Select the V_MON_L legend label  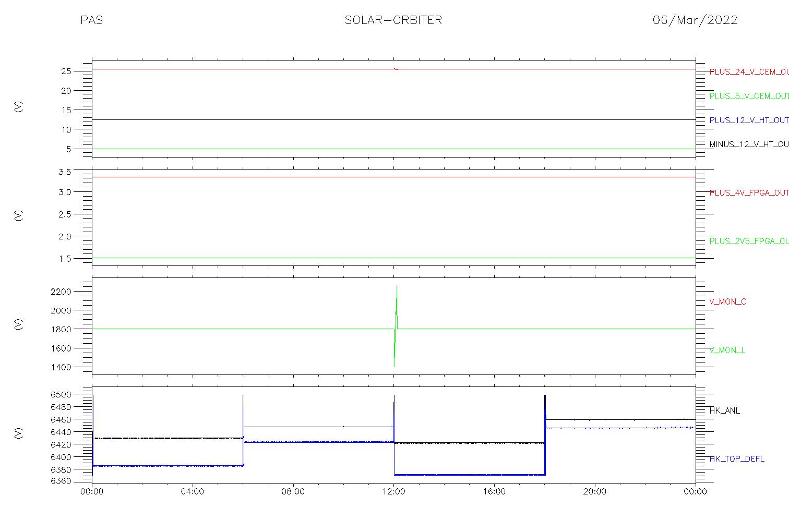tap(727, 350)
